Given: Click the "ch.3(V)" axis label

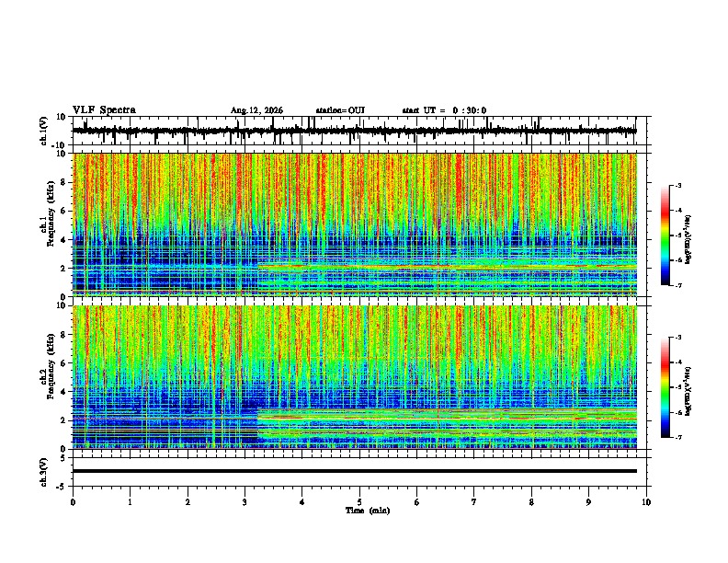Looking at the screenshot, I should (44, 472).
